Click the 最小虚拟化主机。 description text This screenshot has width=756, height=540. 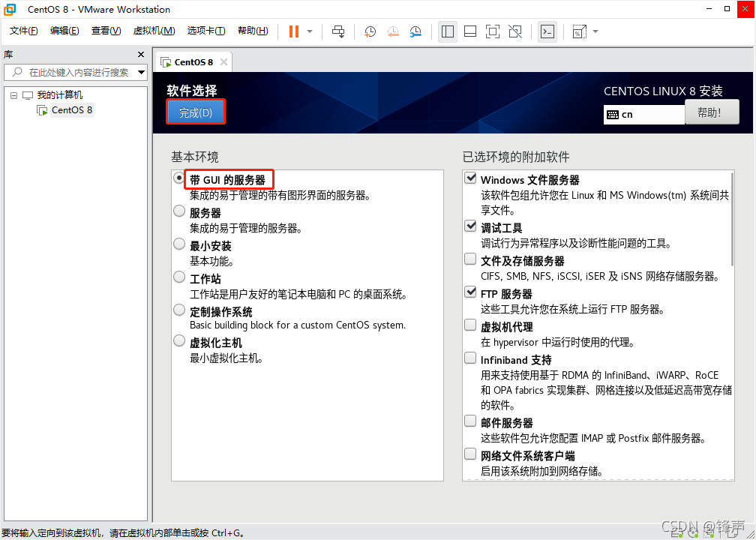pos(226,358)
